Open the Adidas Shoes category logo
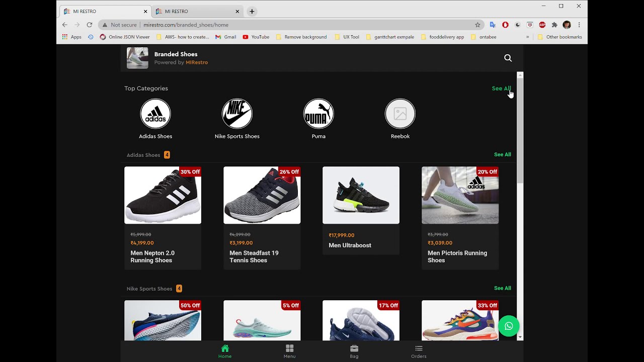 [155, 114]
